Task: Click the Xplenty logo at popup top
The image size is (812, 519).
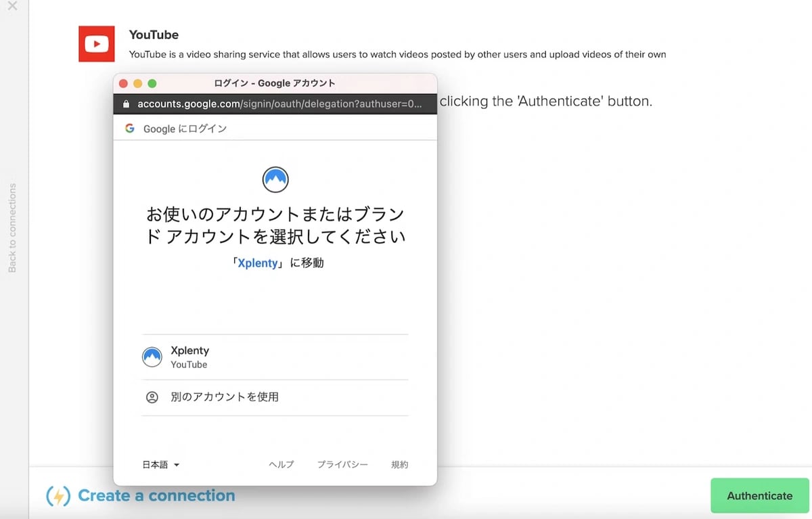Action: tap(275, 179)
